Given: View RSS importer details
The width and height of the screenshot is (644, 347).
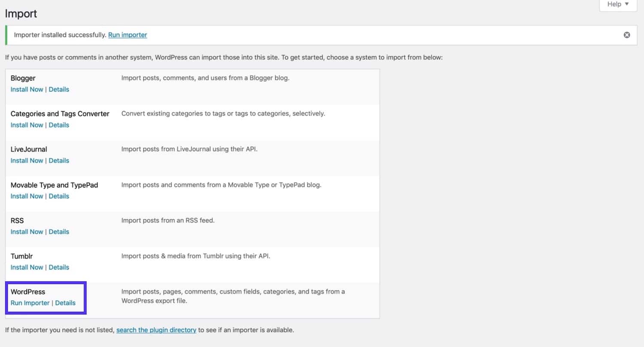Looking at the screenshot, I should click(59, 232).
